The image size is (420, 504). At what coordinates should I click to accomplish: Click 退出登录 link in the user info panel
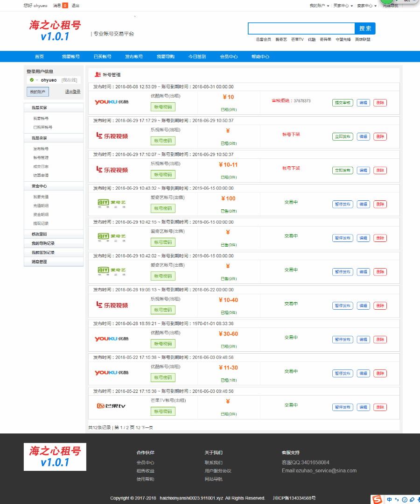[x=73, y=92]
